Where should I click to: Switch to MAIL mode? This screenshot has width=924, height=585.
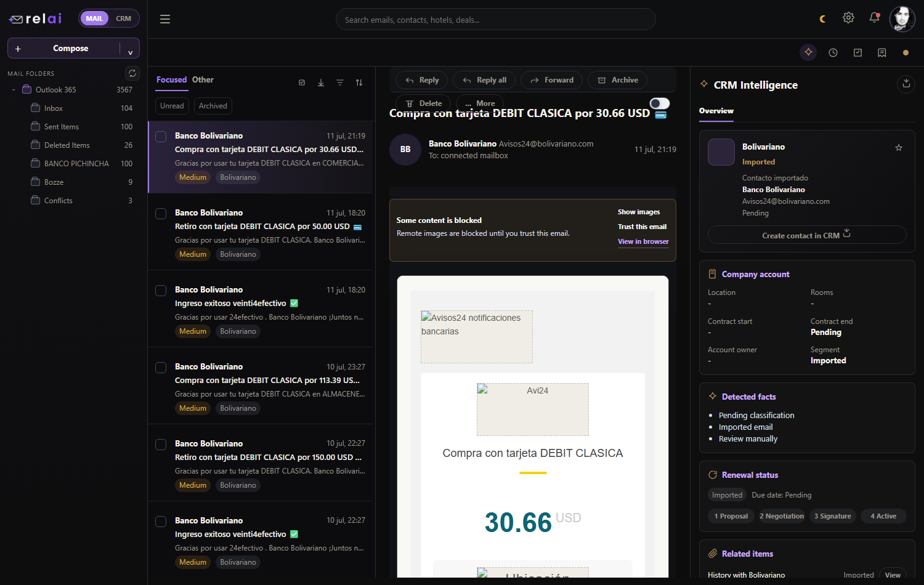pos(94,18)
